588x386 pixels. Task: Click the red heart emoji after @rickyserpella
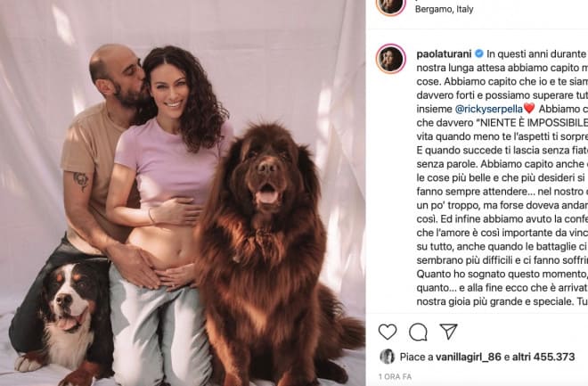[x=528, y=109]
